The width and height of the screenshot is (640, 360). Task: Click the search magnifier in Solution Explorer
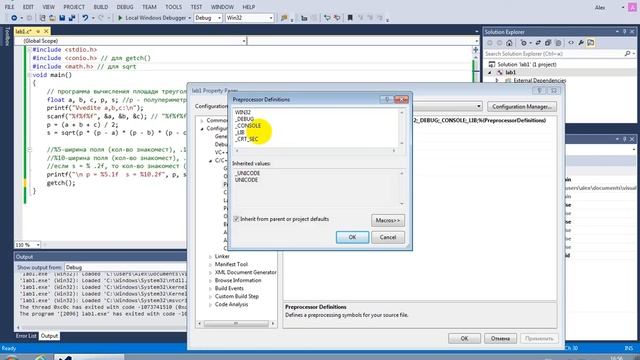[627, 53]
